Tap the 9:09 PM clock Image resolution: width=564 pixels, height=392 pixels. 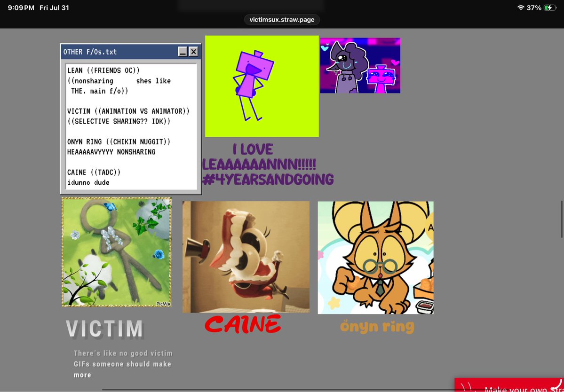21,8
